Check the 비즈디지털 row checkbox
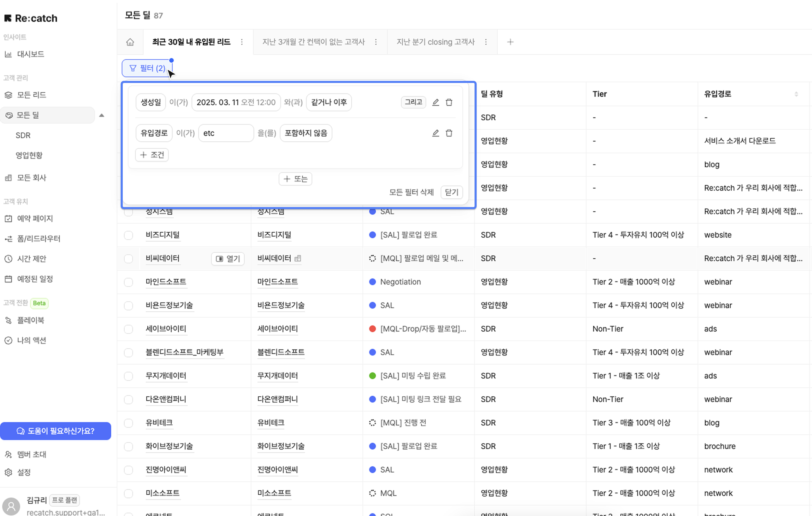The height and width of the screenshot is (516, 812). (x=129, y=235)
